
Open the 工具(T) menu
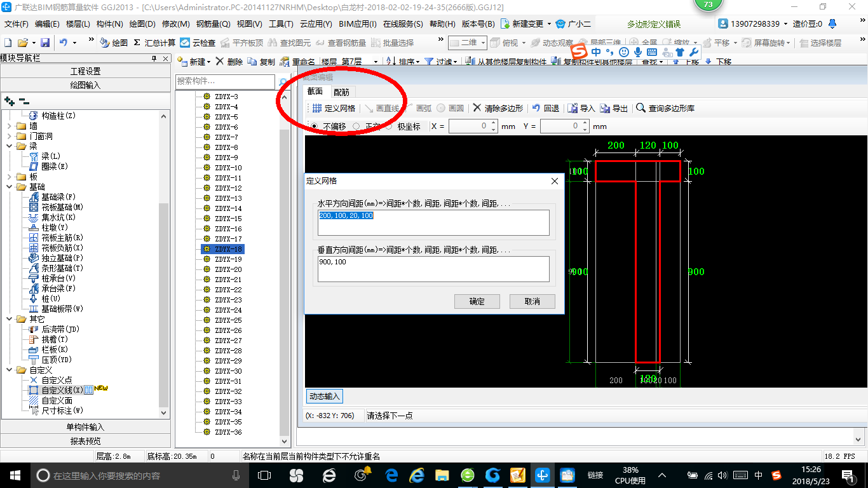click(x=281, y=24)
